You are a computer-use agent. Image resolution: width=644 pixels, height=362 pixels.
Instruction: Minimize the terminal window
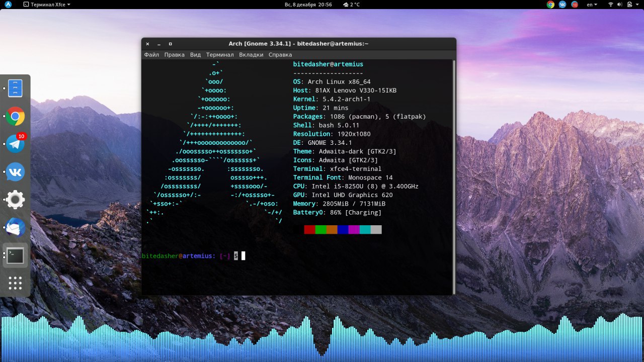click(159, 44)
